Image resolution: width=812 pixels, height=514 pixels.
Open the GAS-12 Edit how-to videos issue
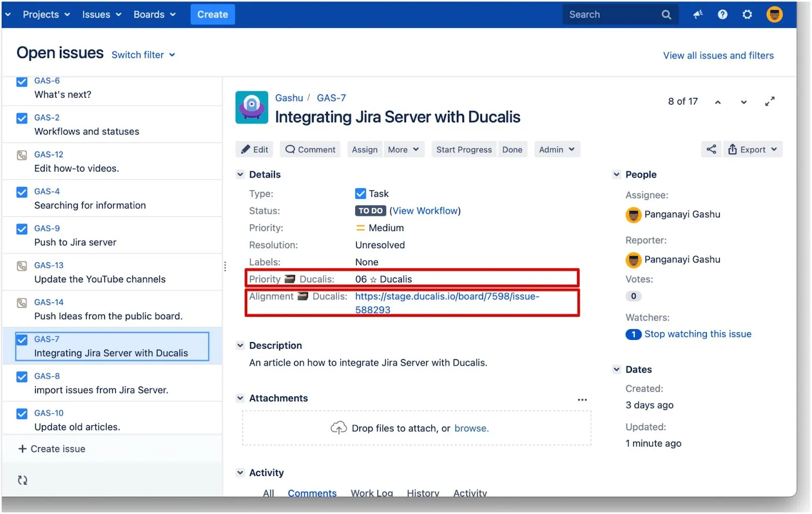click(76, 162)
